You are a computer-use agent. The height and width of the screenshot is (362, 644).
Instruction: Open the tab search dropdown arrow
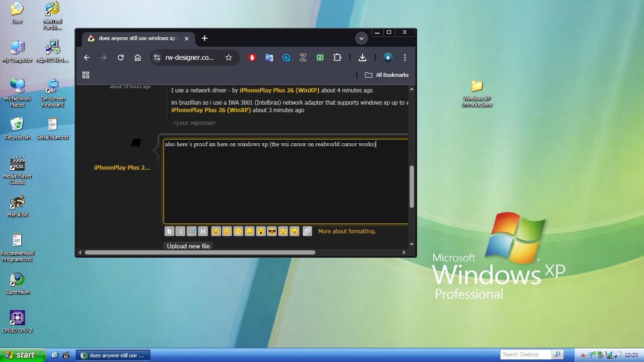pos(362,38)
